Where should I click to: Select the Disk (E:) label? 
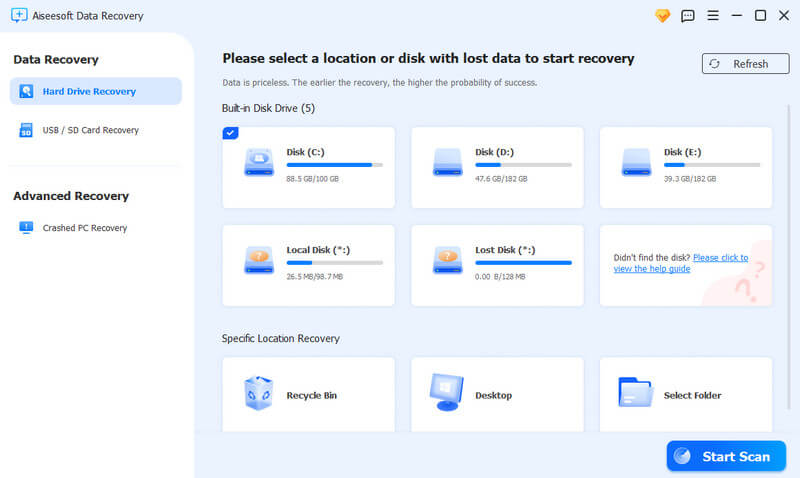coord(683,152)
